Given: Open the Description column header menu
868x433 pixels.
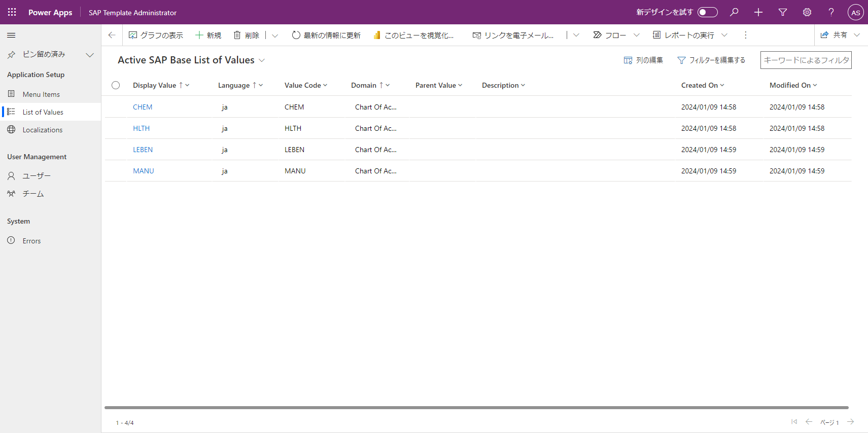Looking at the screenshot, I should coord(503,85).
